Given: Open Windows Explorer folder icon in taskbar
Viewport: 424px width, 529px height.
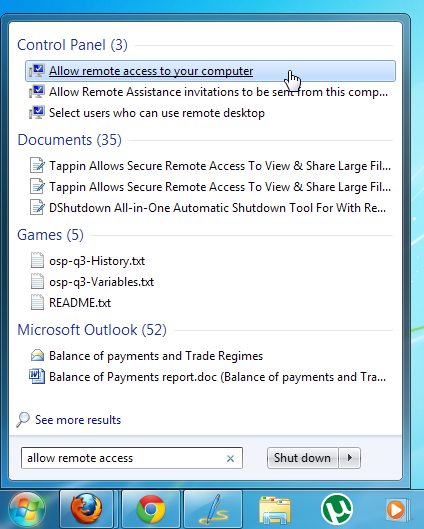Looking at the screenshot, I should [275, 510].
